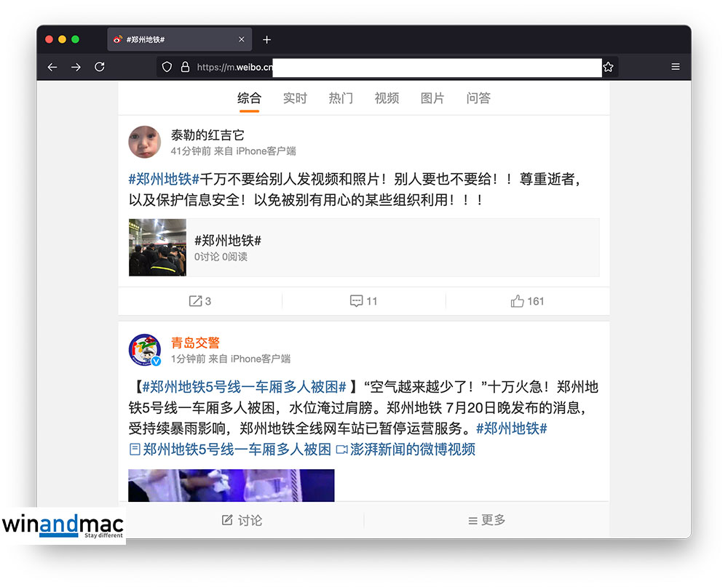Click the shield tracking protection icon
This screenshot has width=728, height=587.
[167, 67]
